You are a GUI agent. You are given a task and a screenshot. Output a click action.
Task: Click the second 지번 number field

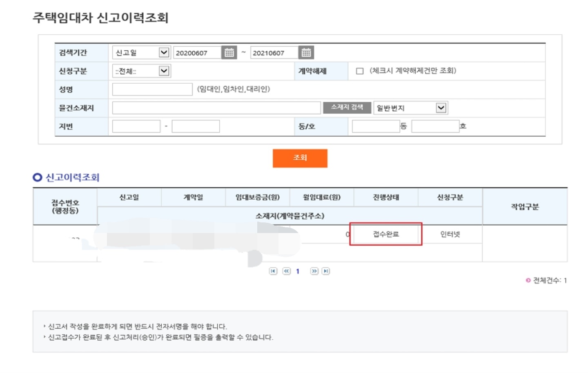[x=196, y=126]
